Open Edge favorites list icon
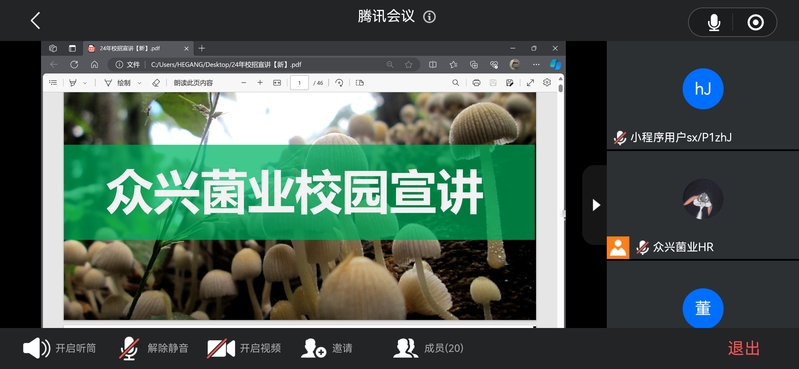Screen dimensions: 799x369 pos(454,65)
